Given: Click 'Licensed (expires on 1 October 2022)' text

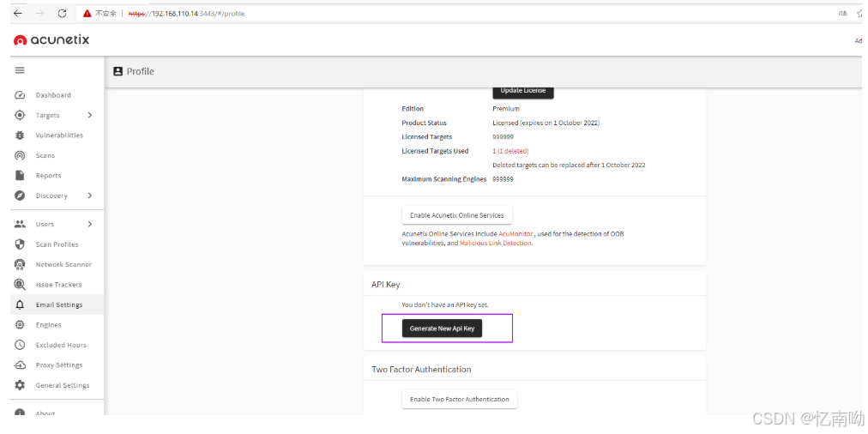Looking at the screenshot, I should [x=546, y=123].
